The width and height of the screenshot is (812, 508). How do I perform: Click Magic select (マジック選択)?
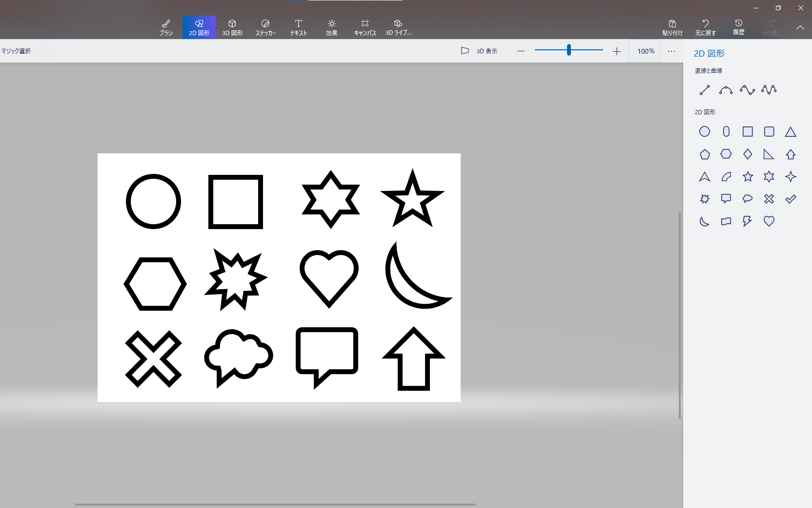click(16, 51)
